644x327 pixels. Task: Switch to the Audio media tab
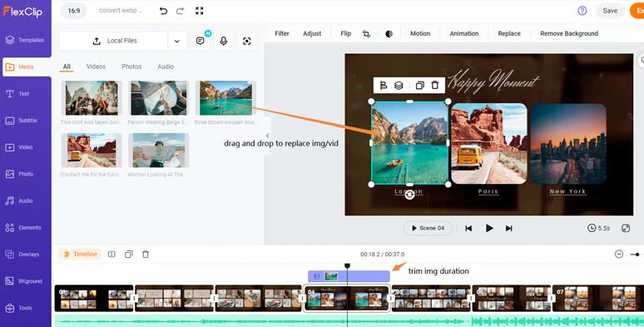166,67
